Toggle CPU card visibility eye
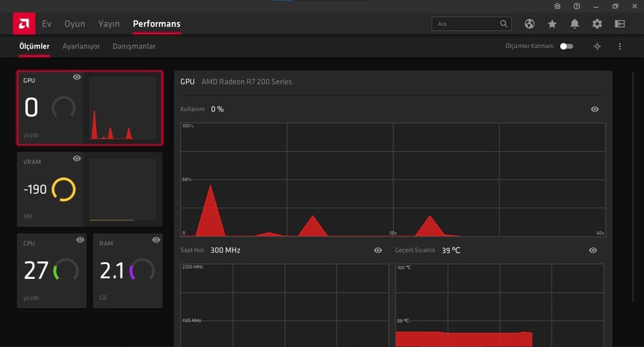The height and width of the screenshot is (347, 644). point(80,240)
